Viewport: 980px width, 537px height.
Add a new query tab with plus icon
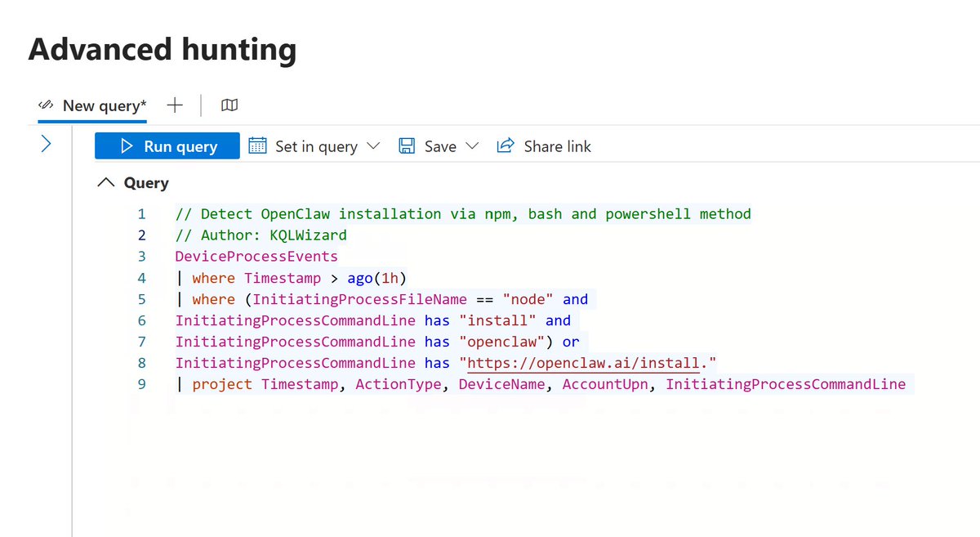tap(174, 105)
